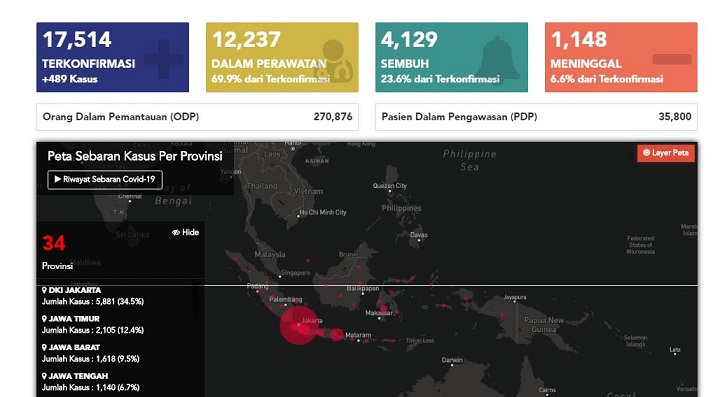Image resolution: width=720 pixels, height=397 pixels.
Task: Click the +489 Kasus text
Action: tap(70, 79)
